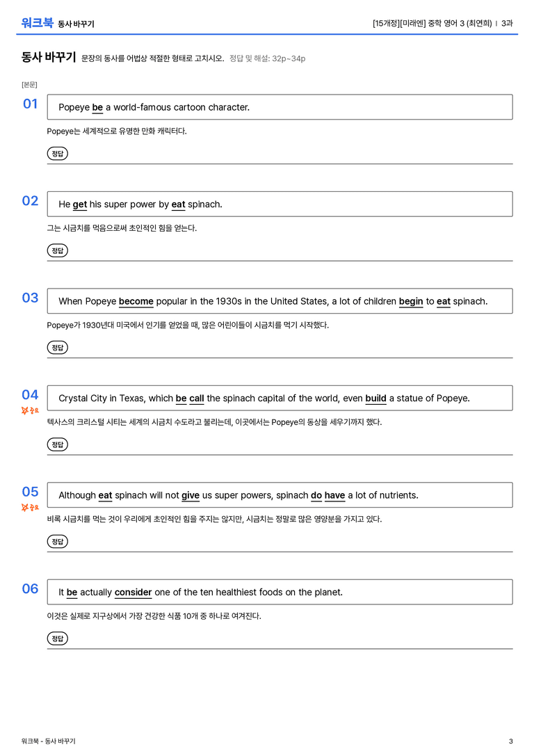The width and height of the screenshot is (534, 756).
Task: Click the 정답 badge under question 02
Action: click(x=57, y=250)
